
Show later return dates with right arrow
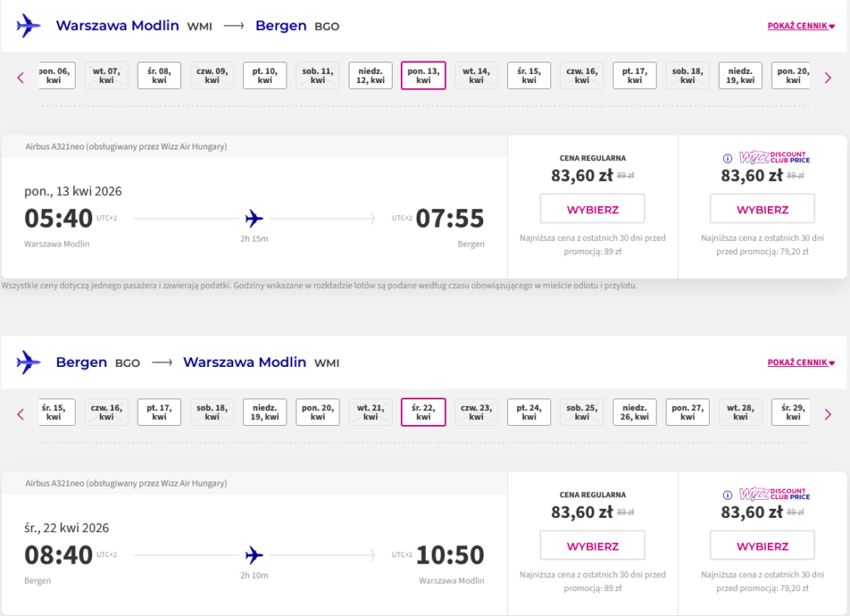pos(828,414)
